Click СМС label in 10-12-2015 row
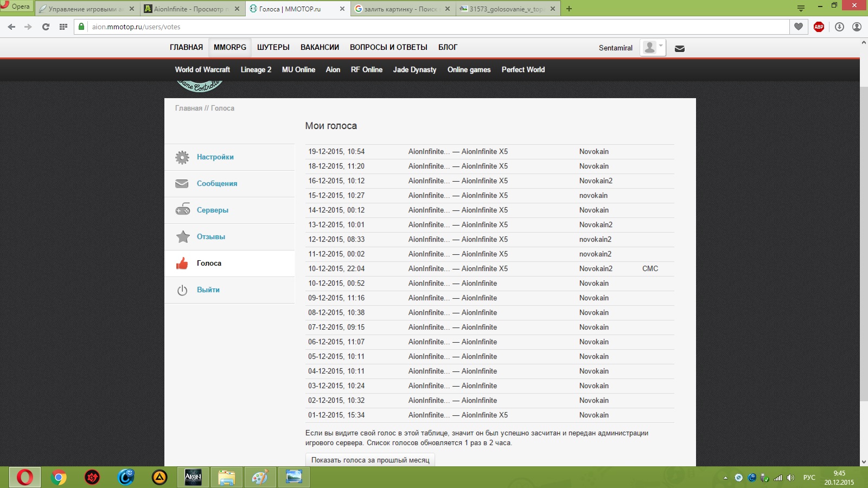The height and width of the screenshot is (488, 868). pos(650,268)
